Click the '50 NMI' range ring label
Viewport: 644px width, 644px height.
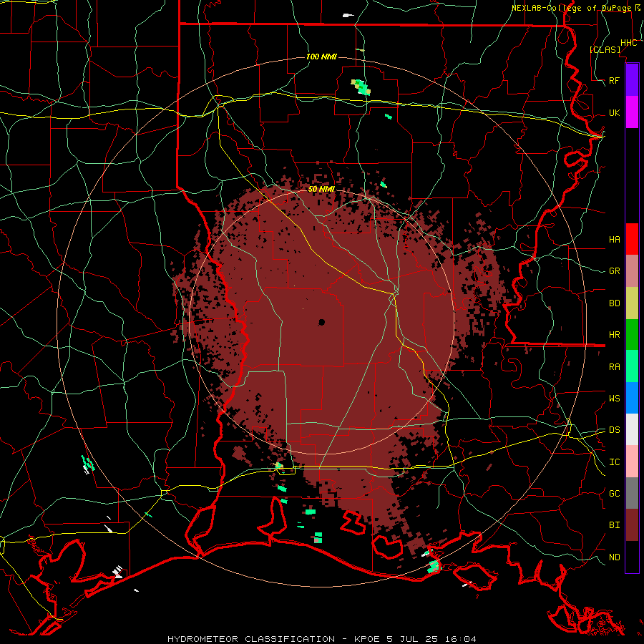321,189
